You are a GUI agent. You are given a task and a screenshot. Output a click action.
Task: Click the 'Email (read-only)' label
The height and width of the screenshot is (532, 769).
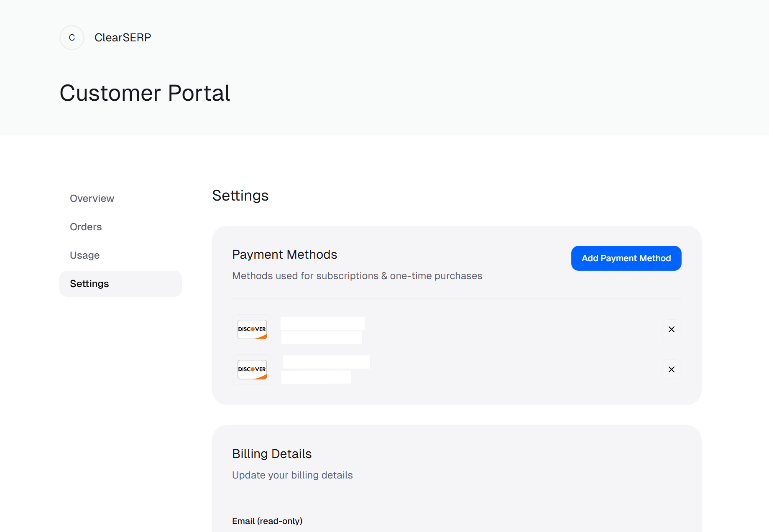(267, 521)
